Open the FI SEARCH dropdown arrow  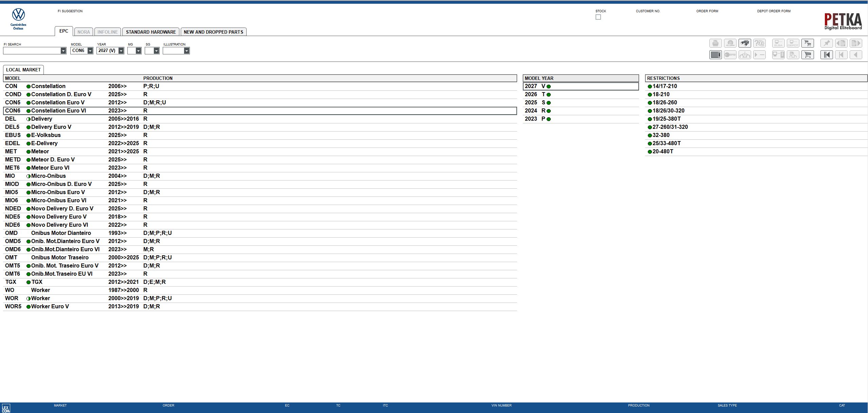click(63, 51)
